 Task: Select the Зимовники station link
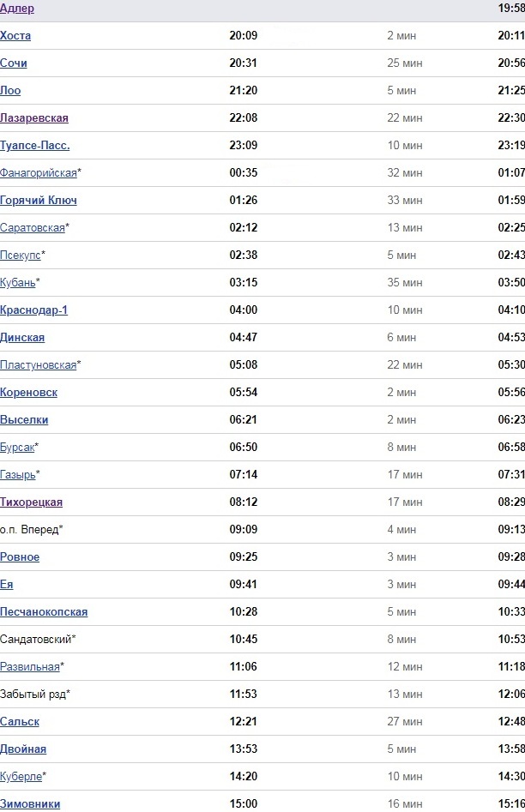tap(30, 804)
